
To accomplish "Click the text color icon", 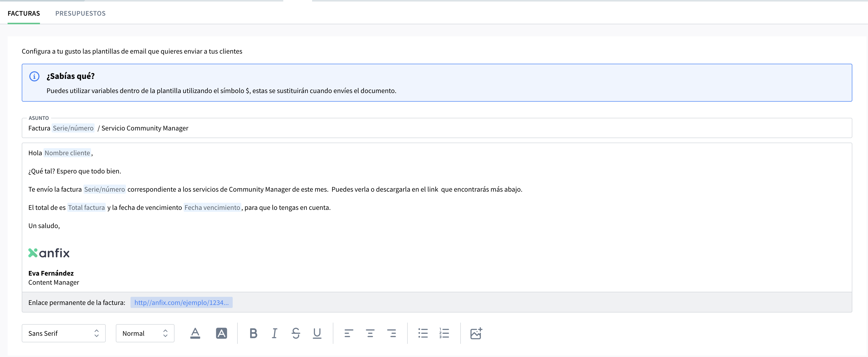I will 195,333.
